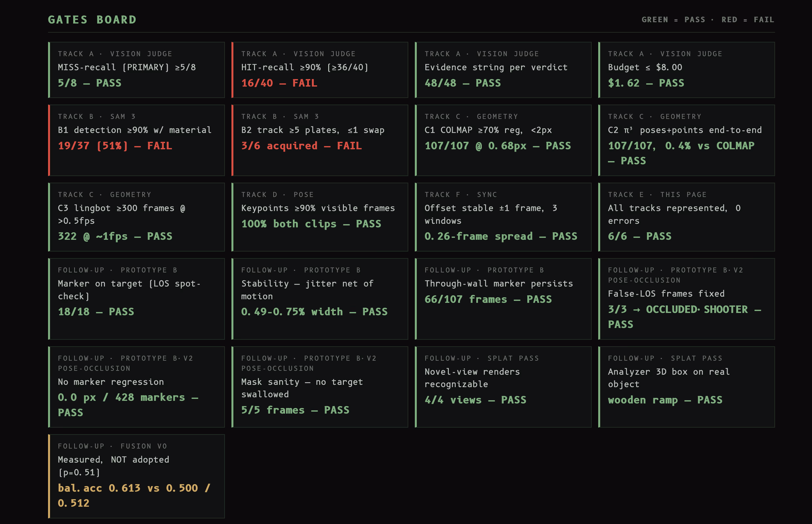Open the MISS-recall PRIMARY gate card
812x524 pixels.
coord(136,70)
